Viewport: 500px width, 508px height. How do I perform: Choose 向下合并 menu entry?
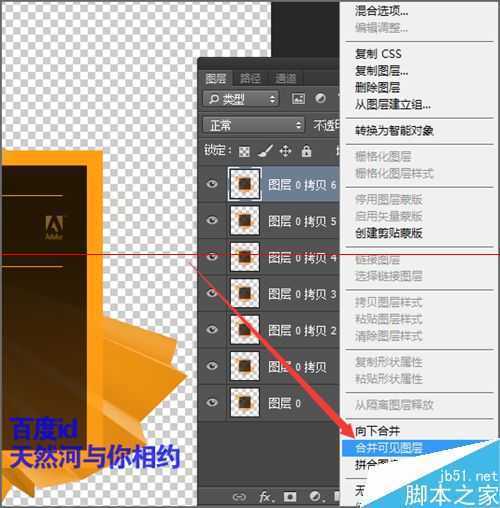click(377, 431)
